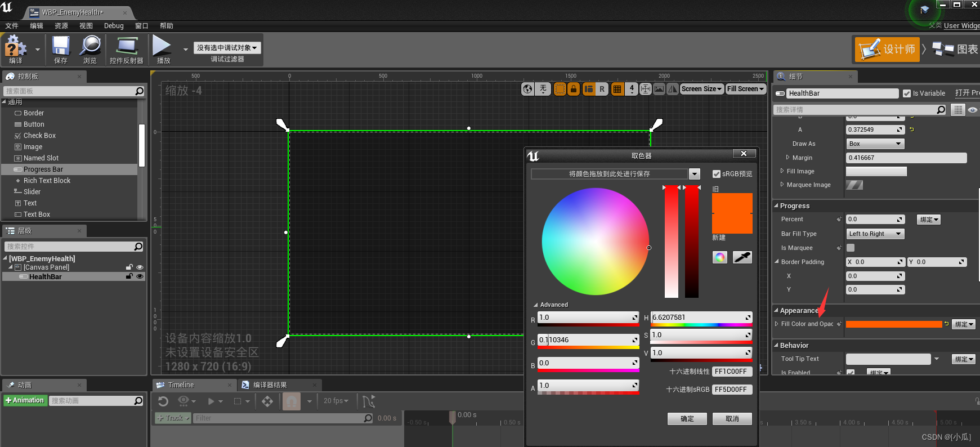Image resolution: width=980 pixels, height=447 pixels.
Task: Collapse the Progress section
Action: pyautogui.click(x=776, y=206)
